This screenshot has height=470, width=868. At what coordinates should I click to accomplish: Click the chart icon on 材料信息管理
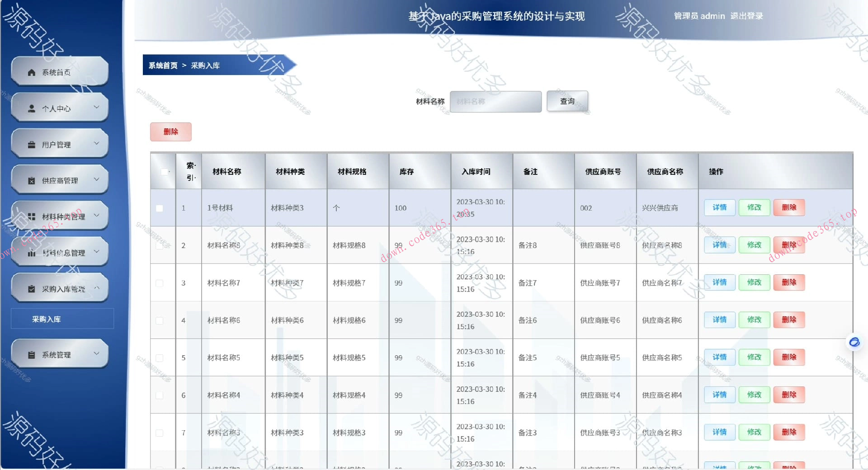point(31,253)
